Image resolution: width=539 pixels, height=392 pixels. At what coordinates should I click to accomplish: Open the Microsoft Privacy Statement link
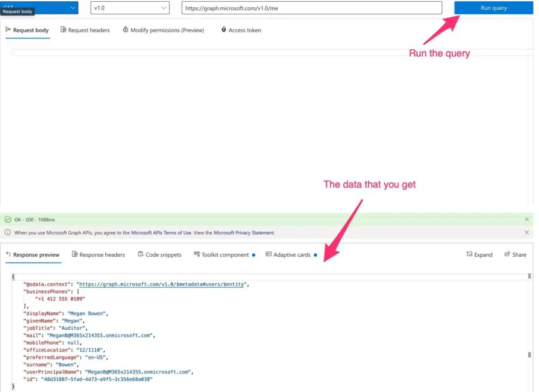pos(244,233)
